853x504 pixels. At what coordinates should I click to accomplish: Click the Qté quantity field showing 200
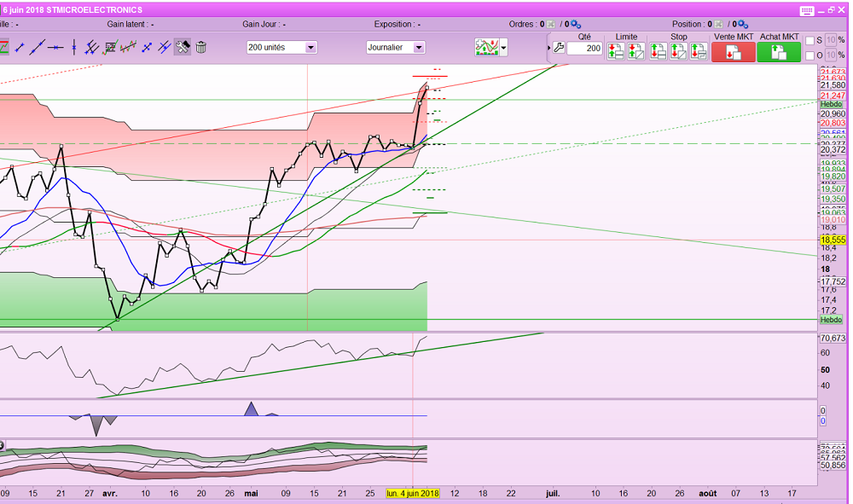584,48
